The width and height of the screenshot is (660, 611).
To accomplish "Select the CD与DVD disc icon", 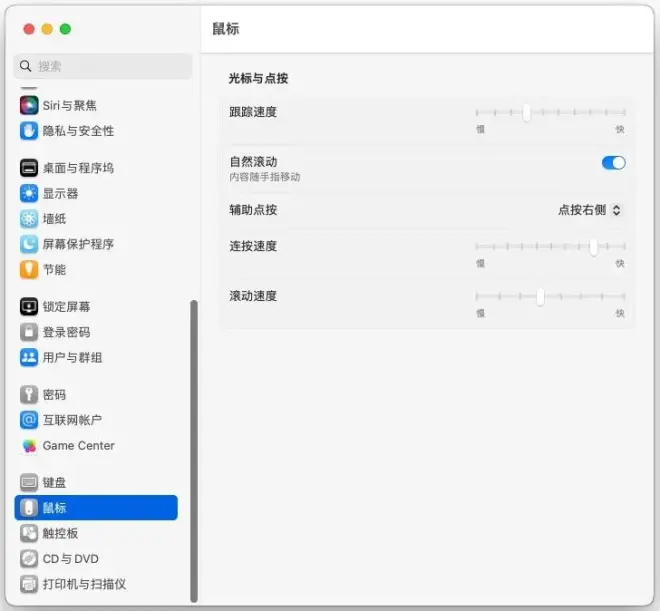I will click(x=29, y=558).
